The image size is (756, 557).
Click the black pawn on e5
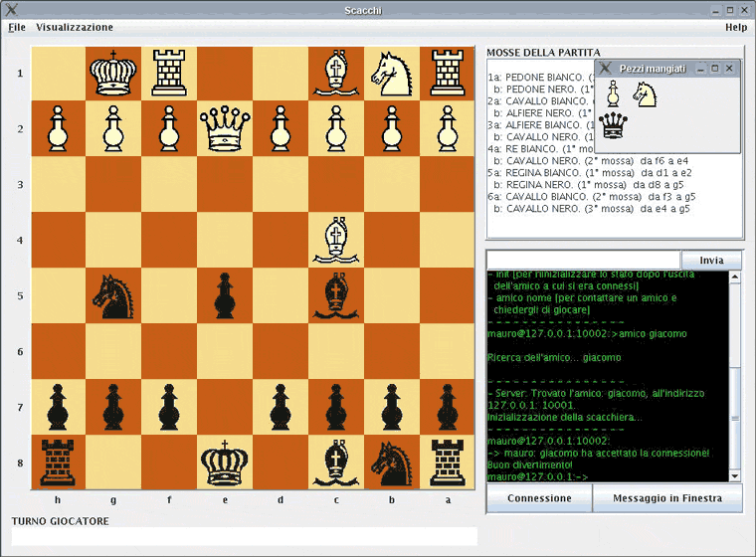point(224,295)
